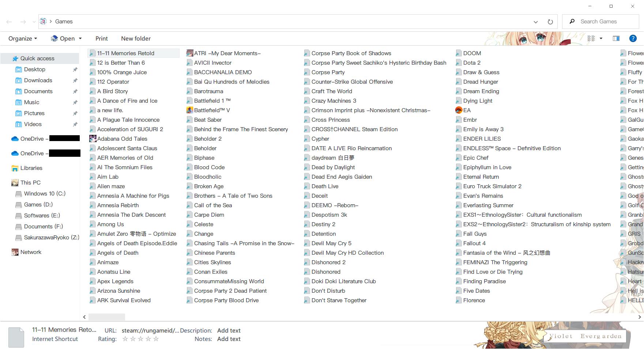Click the Back navigation arrow
Screen dimensions: 644x349
coord(9,22)
